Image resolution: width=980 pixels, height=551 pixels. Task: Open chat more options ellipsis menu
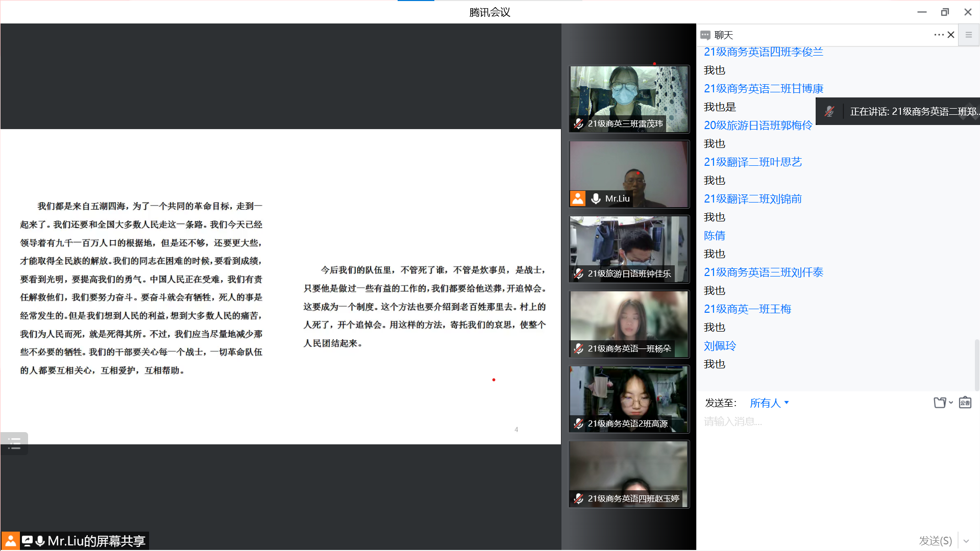point(938,35)
